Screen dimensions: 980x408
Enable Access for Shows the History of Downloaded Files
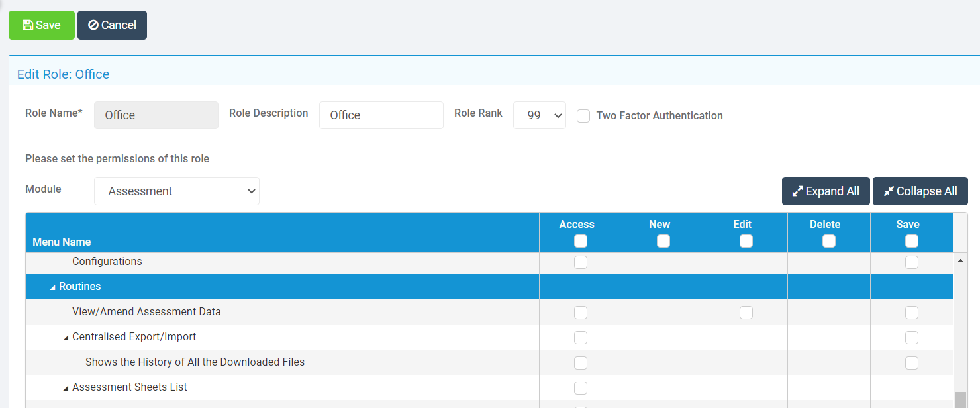coord(581,362)
